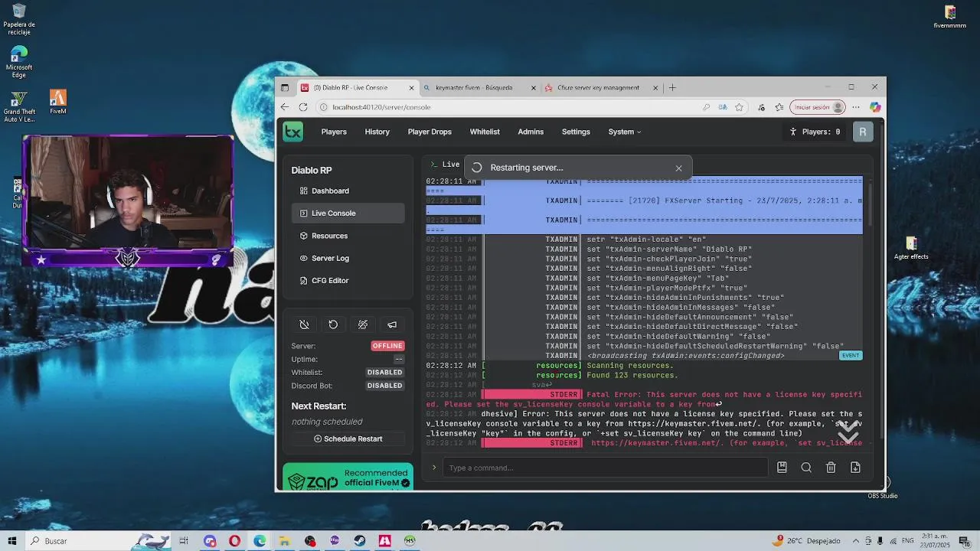Open browser translate icon in address bar
Image resolution: width=980 pixels, height=551 pixels.
tap(723, 107)
